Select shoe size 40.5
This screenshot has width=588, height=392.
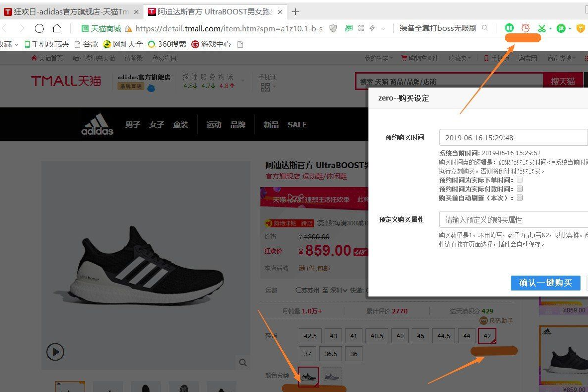(377, 336)
